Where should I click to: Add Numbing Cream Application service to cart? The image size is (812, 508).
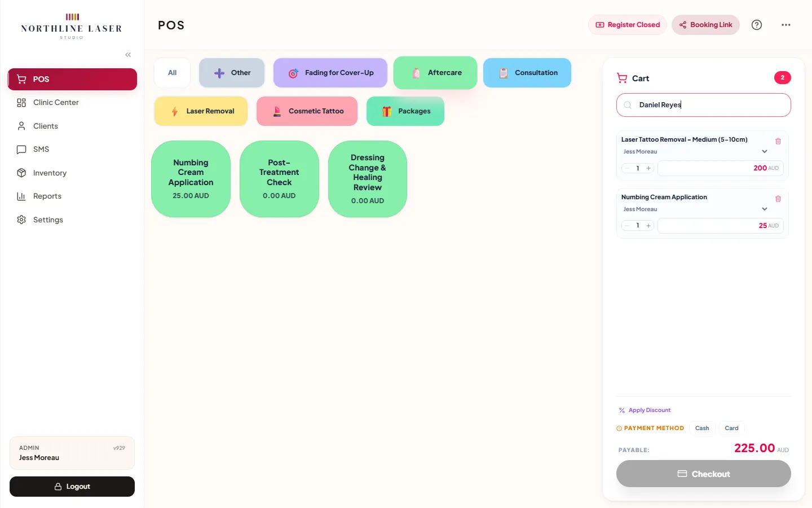tap(191, 179)
